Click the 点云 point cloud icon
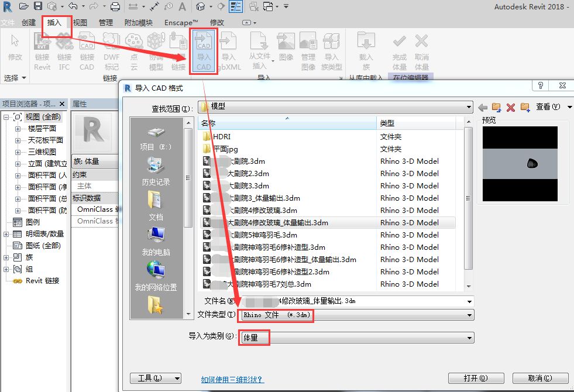574x392 pixels. [134, 51]
